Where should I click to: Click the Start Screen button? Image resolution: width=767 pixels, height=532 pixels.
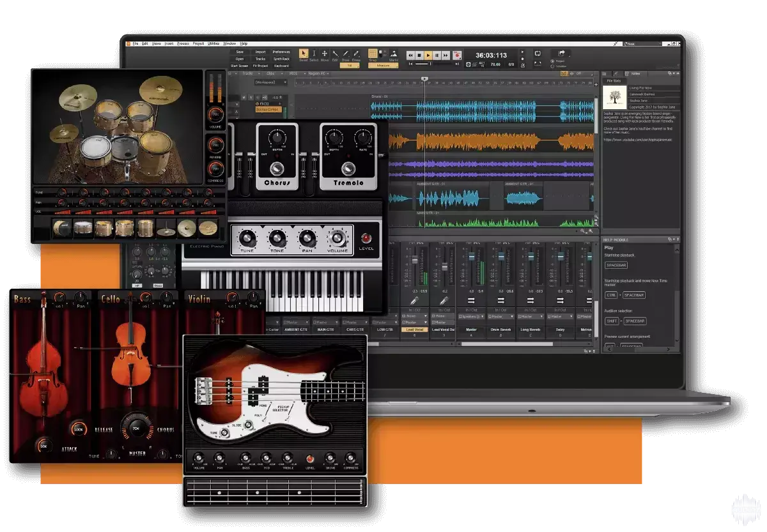pos(240,66)
